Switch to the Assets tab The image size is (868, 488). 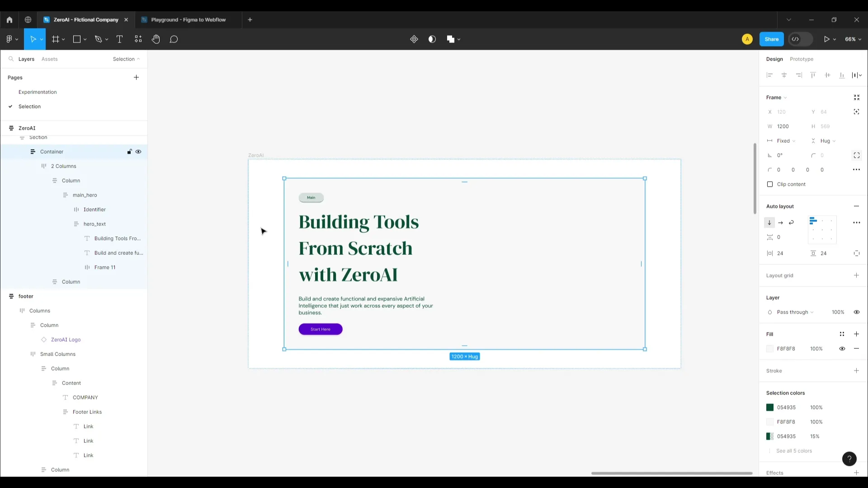[x=49, y=59]
